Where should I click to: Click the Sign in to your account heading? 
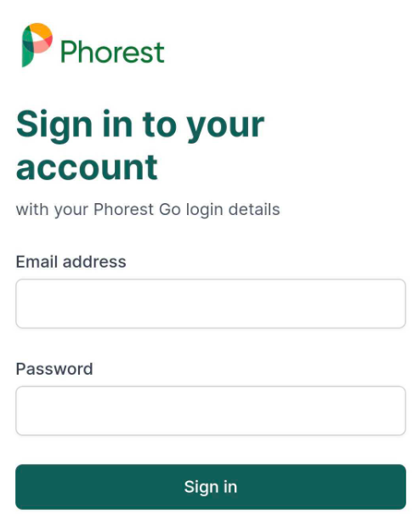[139, 145]
